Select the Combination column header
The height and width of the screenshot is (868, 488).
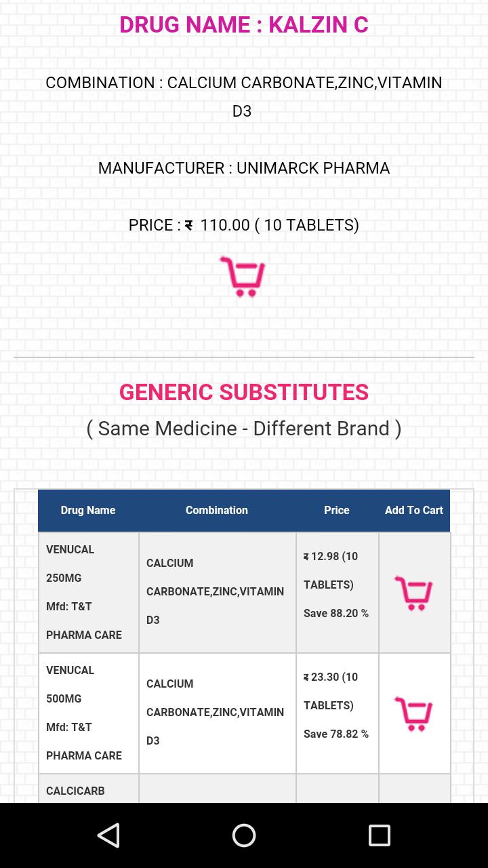click(217, 511)
